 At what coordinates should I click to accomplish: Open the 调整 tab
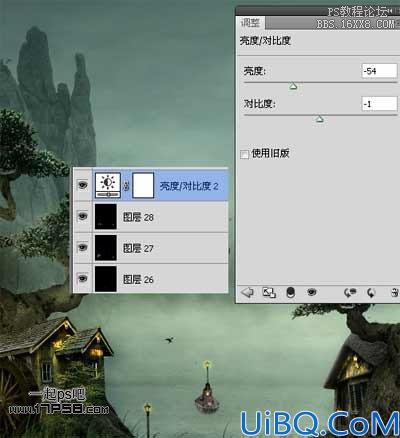pos(250,23)
